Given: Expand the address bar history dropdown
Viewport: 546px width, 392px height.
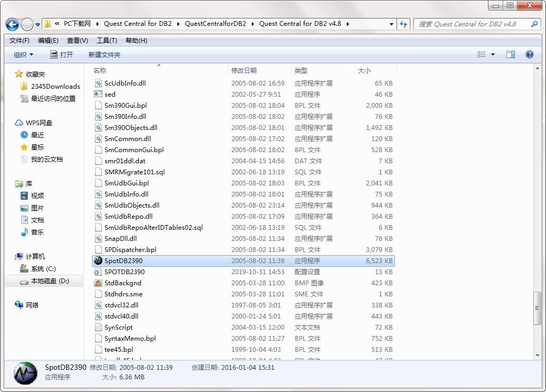Looking at the screenshot, I should [x=391, y=24].
